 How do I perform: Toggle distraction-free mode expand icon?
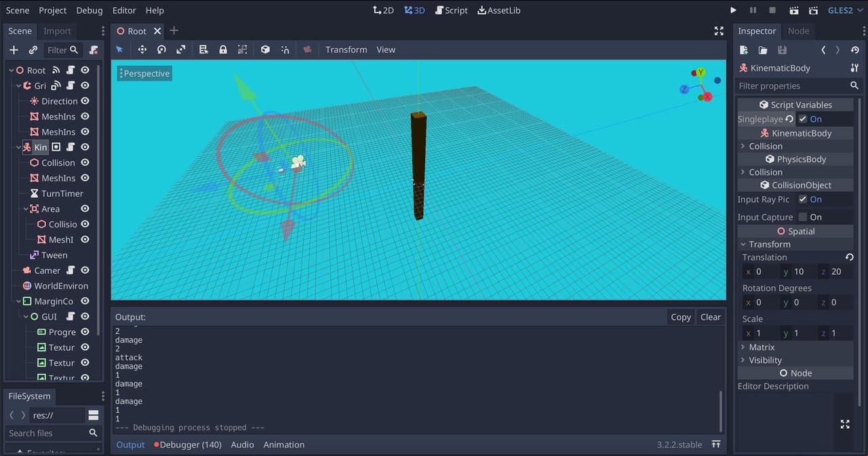coord(719,31)
